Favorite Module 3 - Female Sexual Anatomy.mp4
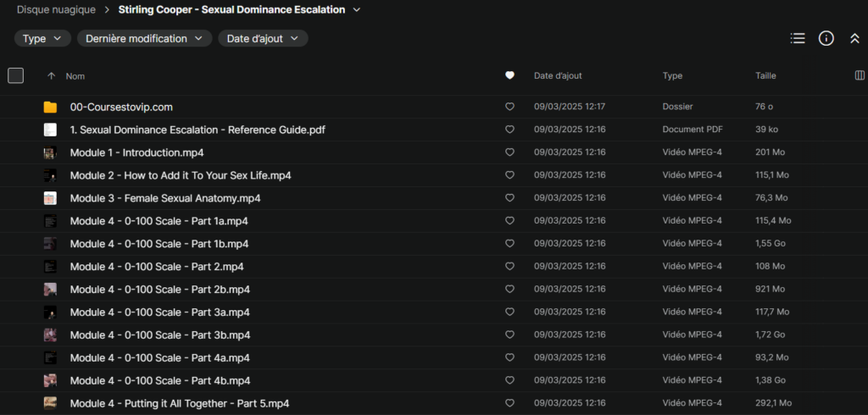 point(509,197)
